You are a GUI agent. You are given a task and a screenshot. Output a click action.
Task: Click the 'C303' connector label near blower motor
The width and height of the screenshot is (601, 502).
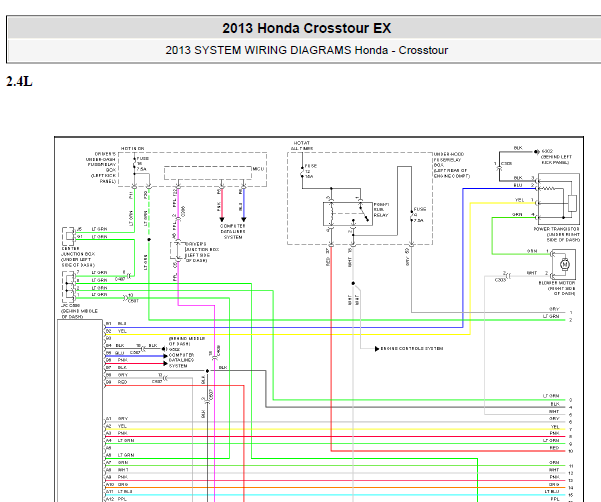click(x=500, y=280)
